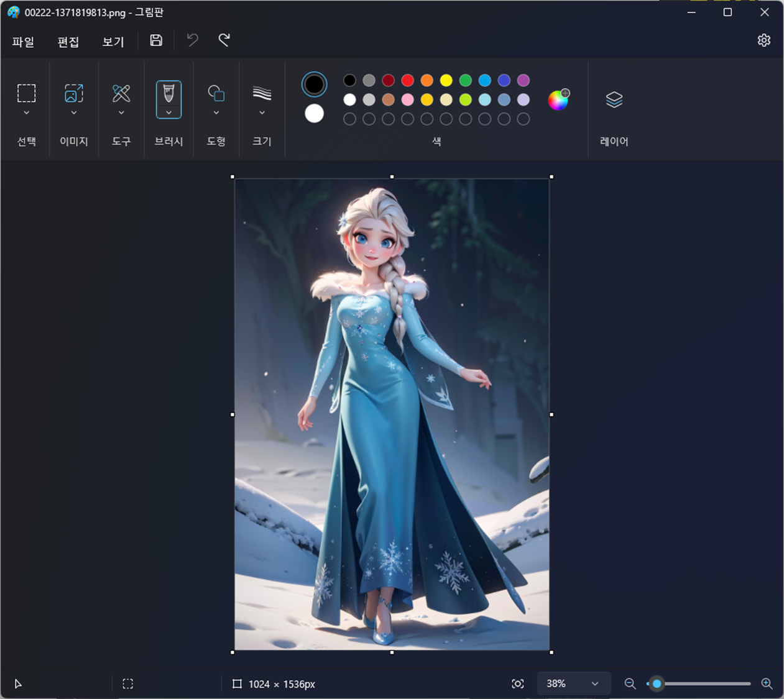The image size is (784, 699).
Task: Pick the gold palette swatch
Action: (427, 99)
